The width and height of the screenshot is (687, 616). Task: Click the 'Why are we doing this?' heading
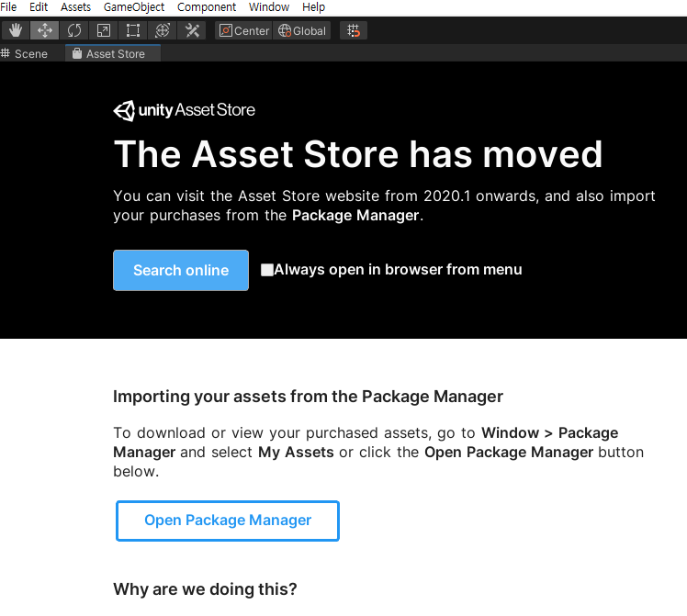coord(205,589)
